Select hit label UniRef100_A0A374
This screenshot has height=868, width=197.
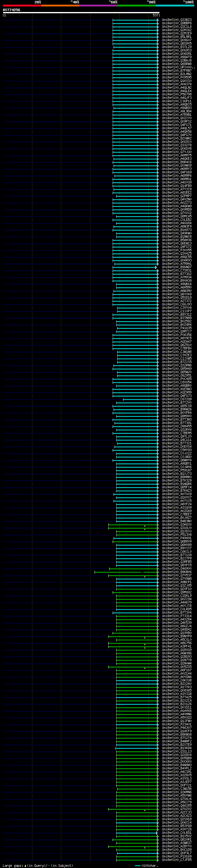[177, 84]
